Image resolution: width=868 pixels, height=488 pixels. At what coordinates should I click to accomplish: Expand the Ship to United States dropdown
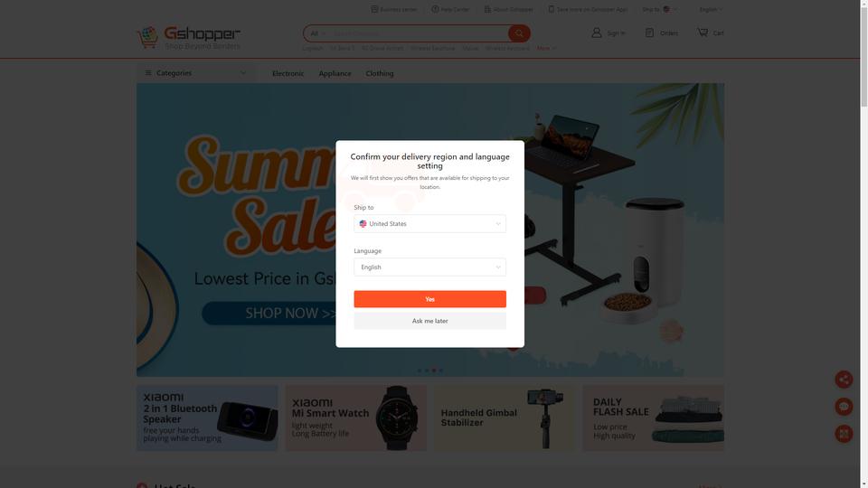[x=429, y=223]
